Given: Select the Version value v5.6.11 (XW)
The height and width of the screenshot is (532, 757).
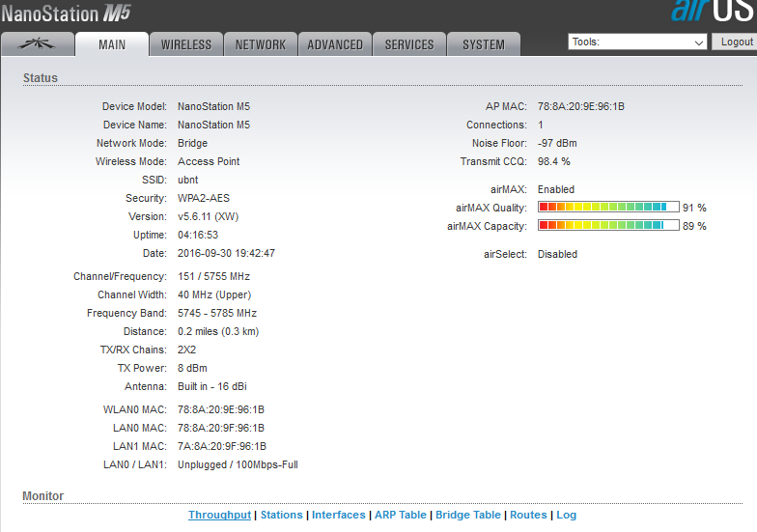Looking at the screenshot, I should pos(209,216).
